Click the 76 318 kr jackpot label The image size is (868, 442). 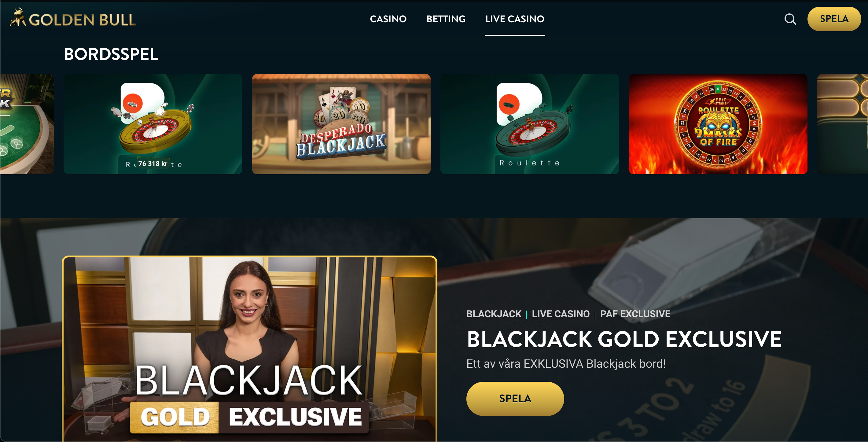153,164
